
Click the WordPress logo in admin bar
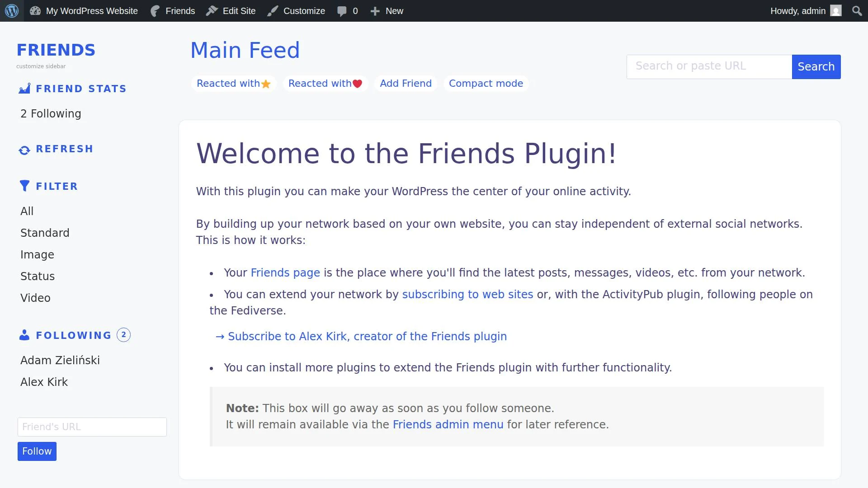click(12, 11)
